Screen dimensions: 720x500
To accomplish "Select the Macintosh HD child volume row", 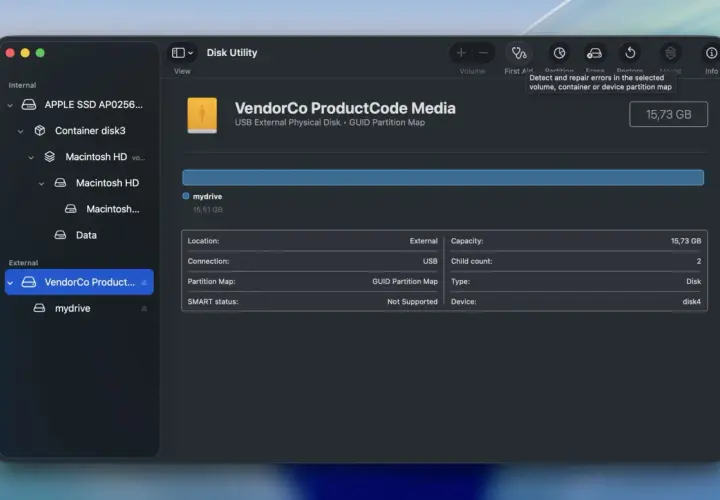I will coord(79,183).
